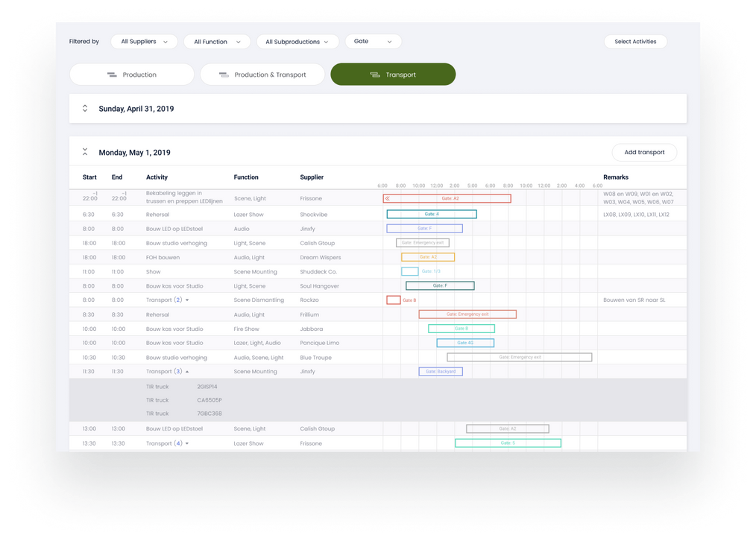Open the Select Activities panel

tap(634, 42)
